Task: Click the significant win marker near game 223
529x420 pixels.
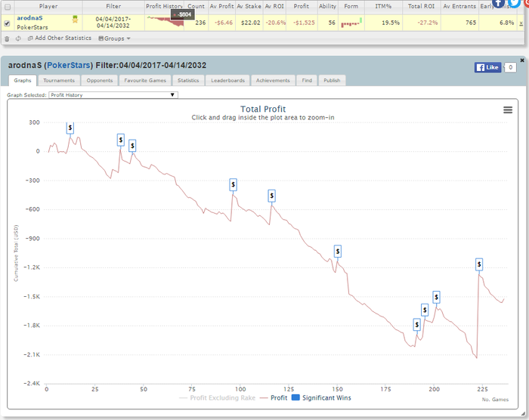Action: (x=479, y=264)
